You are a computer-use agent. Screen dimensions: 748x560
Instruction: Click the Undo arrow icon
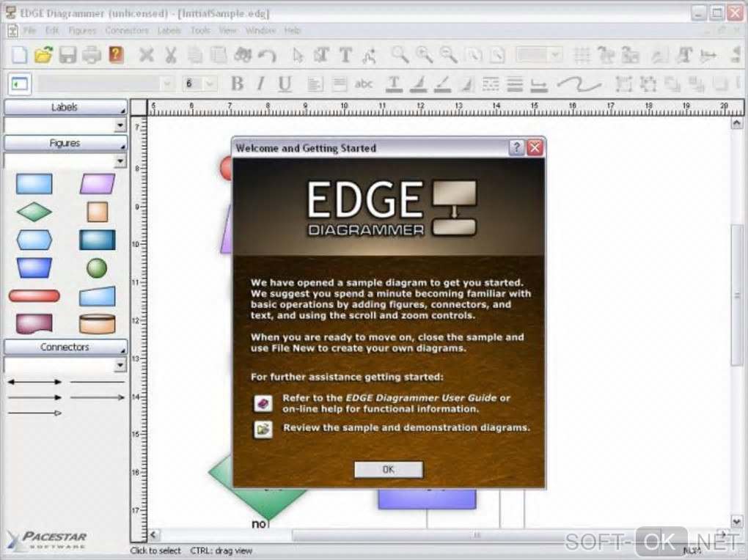point(267,56)
